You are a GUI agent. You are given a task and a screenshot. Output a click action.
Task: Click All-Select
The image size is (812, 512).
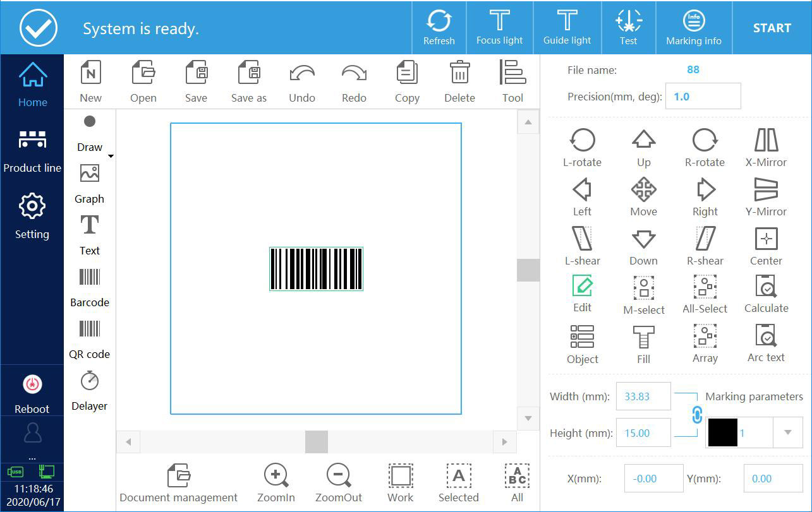(705, 294)
